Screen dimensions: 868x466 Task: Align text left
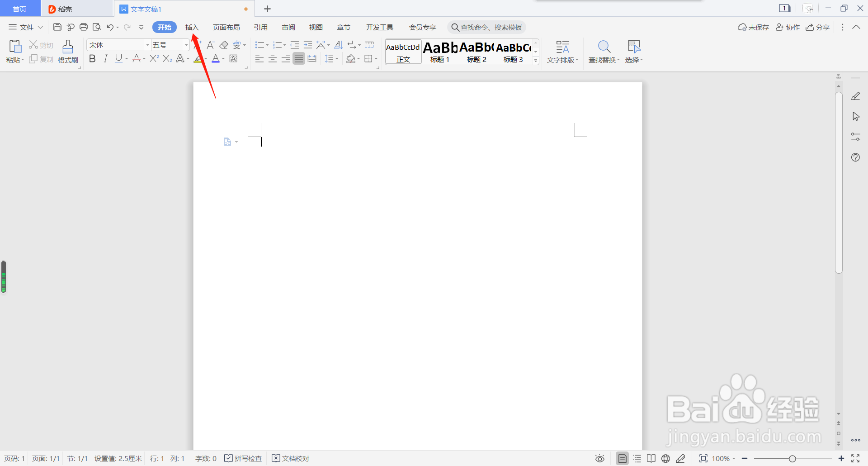tap(259, 58)
